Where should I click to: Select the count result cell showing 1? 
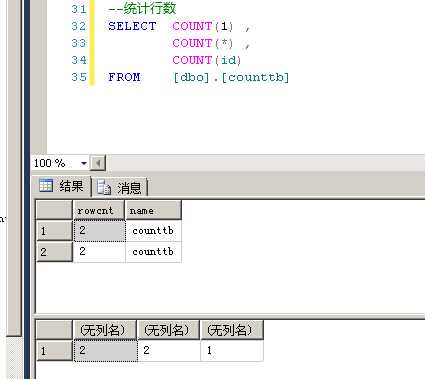pyautogui.click(x=232, y=351)
